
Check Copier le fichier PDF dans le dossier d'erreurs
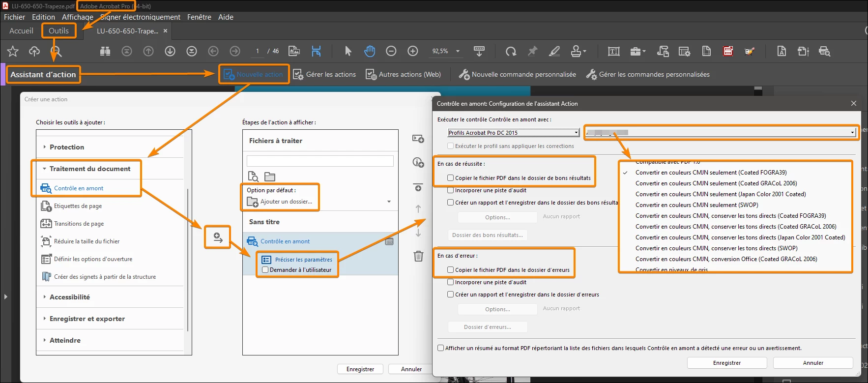[x=450, y=270]
